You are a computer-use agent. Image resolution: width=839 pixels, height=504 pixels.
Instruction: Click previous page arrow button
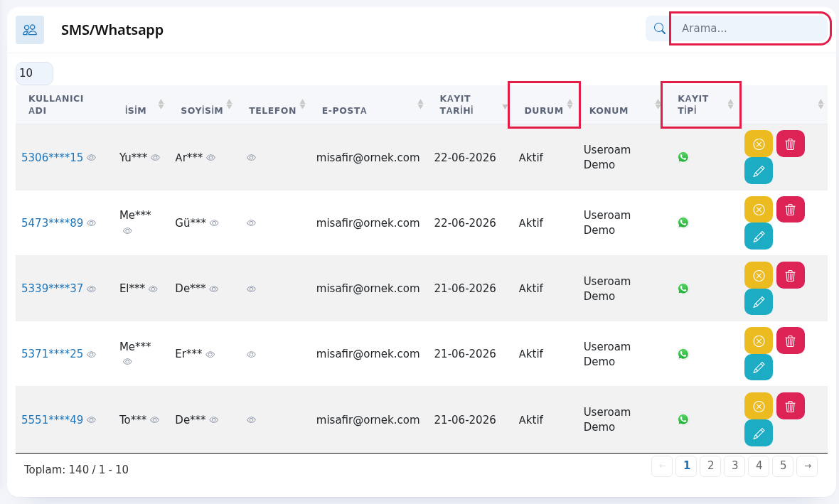click(662, 466)
